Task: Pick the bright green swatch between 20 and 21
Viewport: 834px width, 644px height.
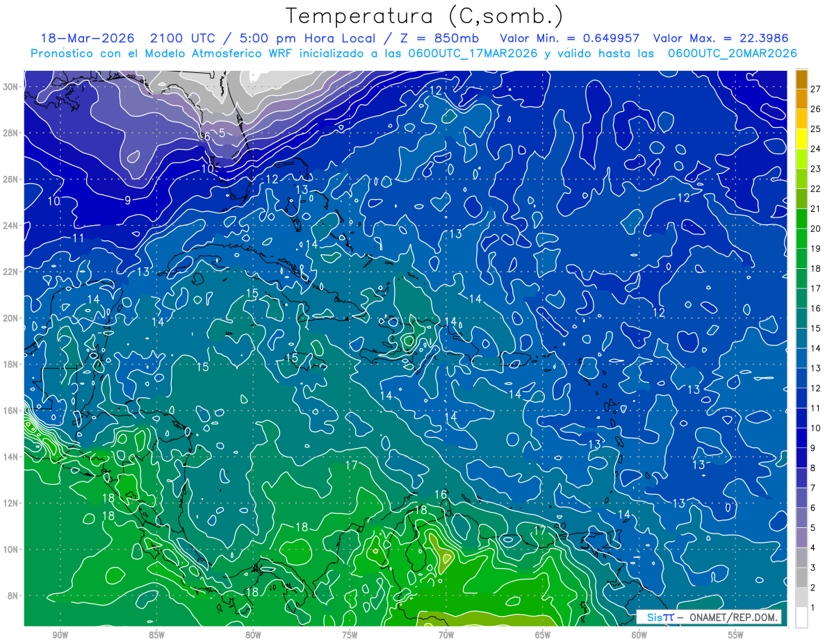Action: point(801,219)
